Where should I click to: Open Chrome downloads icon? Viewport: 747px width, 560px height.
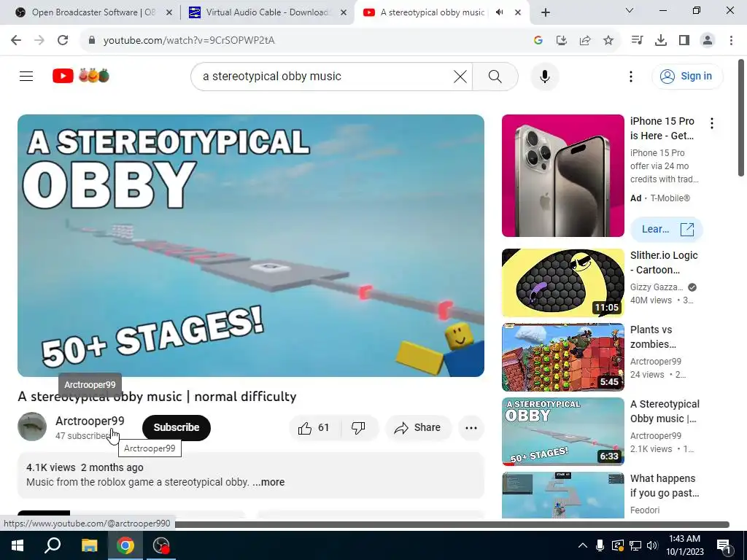pyautogui.click(x=661, y=41)
